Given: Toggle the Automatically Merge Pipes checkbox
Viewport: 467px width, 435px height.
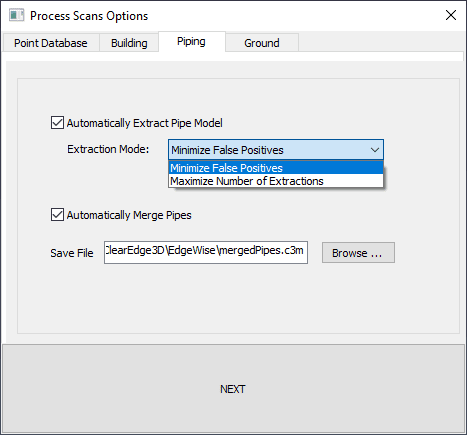Looking at the screenshot, I should pos(57,215).
